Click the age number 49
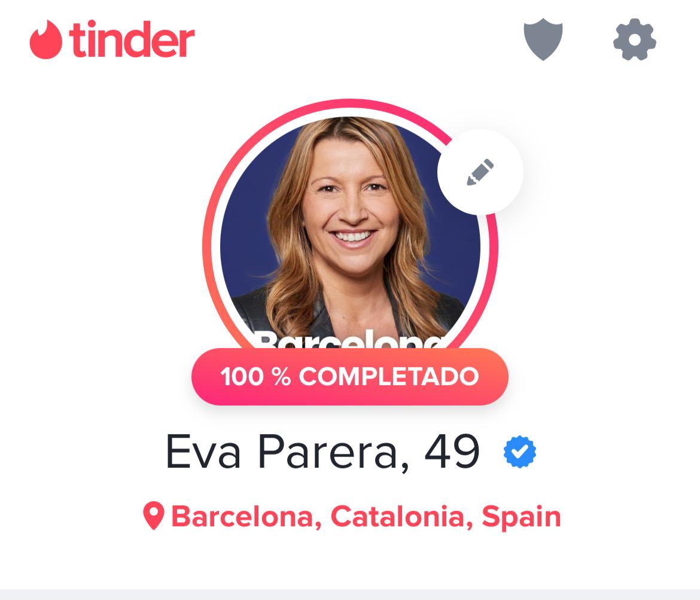This screenshot has width=700, height=600. [452, 452]
